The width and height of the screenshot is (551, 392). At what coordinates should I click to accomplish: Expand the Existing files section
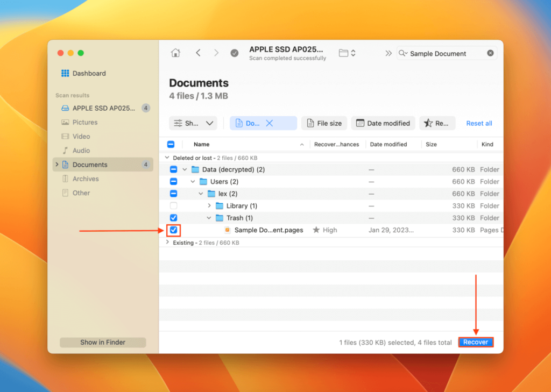(167, 242)
